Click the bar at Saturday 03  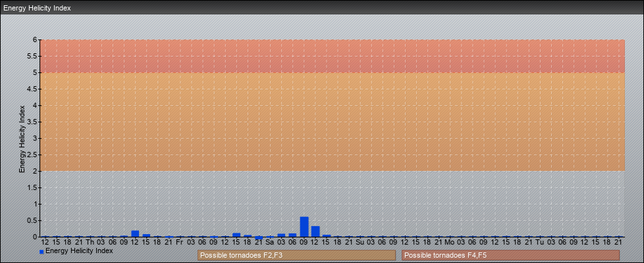coord(281,235)
